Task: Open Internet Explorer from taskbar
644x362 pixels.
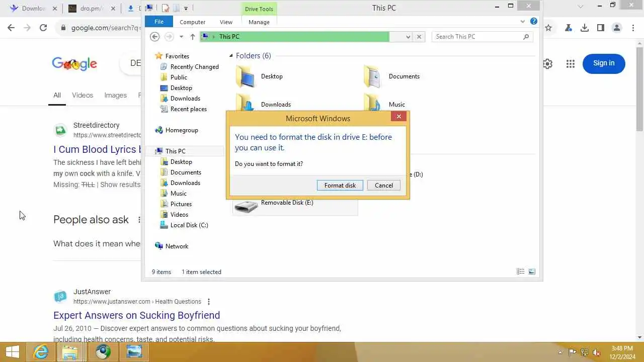Action: [40, 352]
